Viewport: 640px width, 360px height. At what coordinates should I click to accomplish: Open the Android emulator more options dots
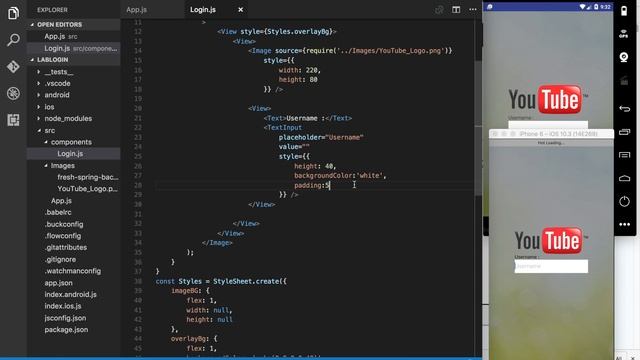tap(624, 224)
